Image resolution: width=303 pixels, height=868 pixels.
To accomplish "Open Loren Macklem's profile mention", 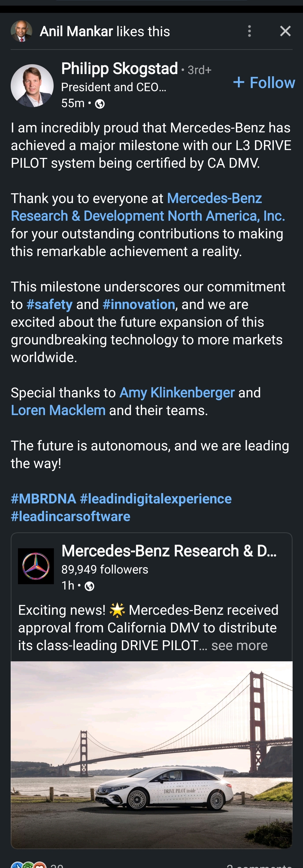I will point(58,410).
